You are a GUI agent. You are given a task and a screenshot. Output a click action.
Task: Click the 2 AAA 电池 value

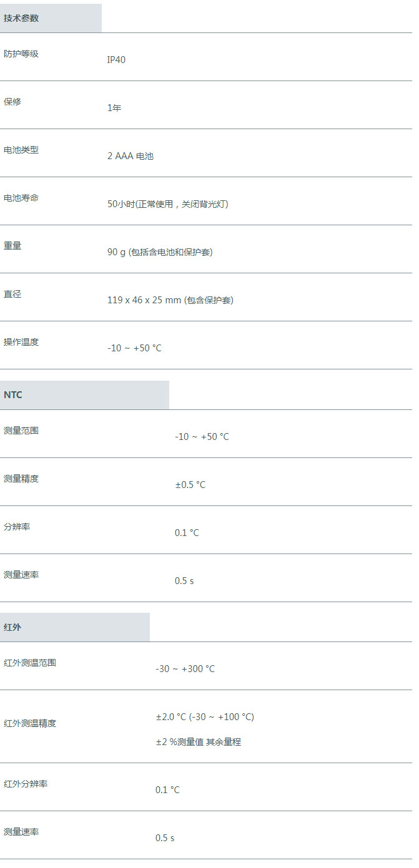(130, 156)
